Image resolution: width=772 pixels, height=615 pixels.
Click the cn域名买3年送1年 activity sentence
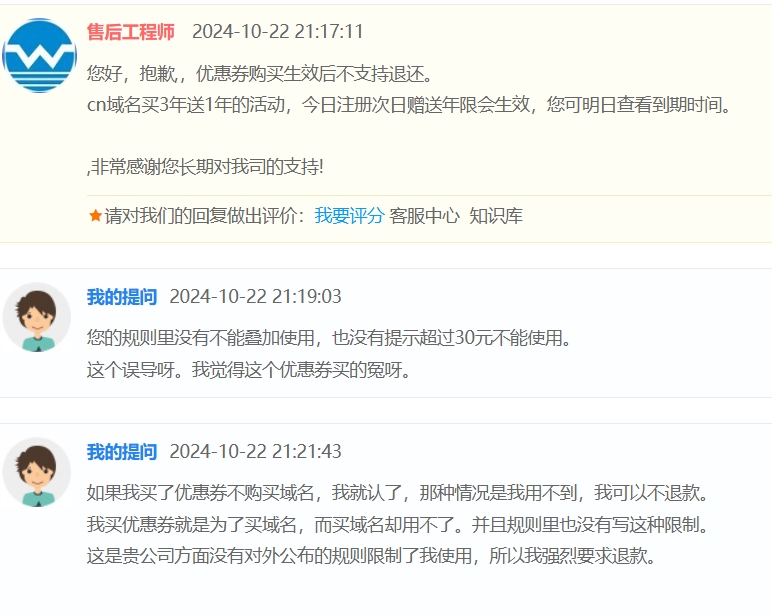408,104
